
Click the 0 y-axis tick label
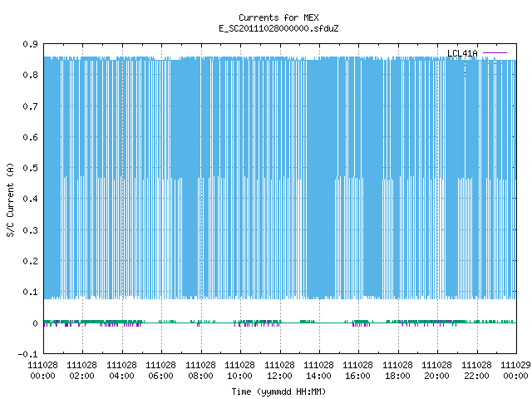(x=35, y=323)
